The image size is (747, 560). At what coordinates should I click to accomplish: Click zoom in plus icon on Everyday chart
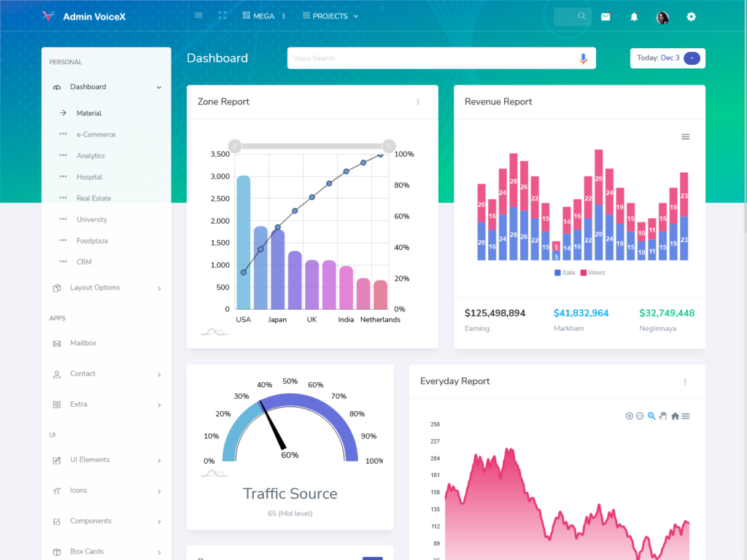tap(630, 416)
